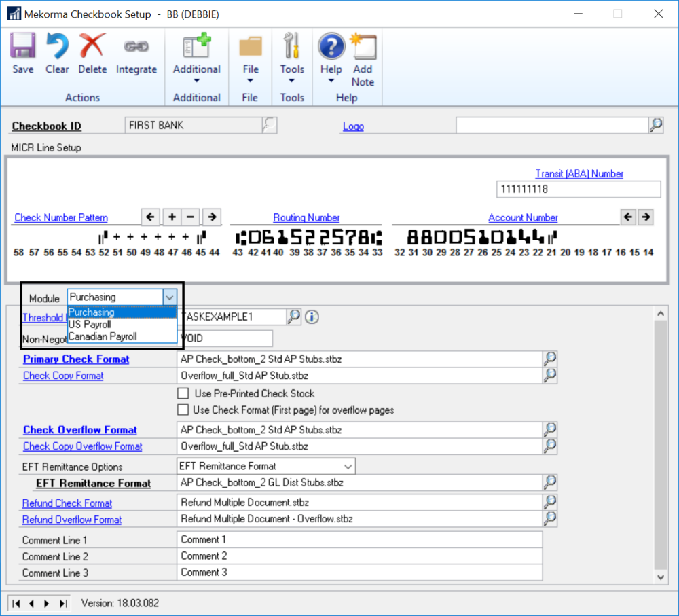The width and height of the screenshot is (679, 616).
Task: Click into Comment Line 3 field
Action: click(x=360, y=573)
